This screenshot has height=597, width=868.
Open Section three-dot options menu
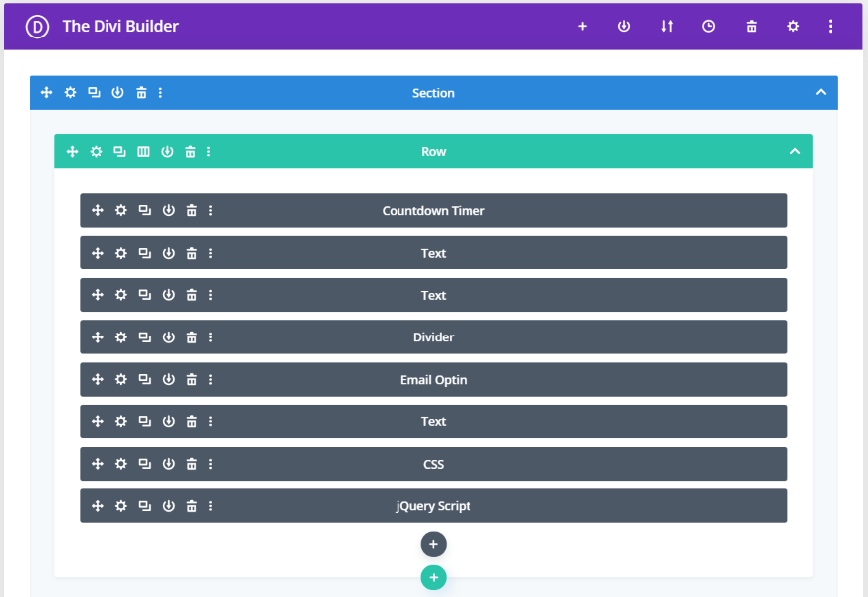click(160, 92)
